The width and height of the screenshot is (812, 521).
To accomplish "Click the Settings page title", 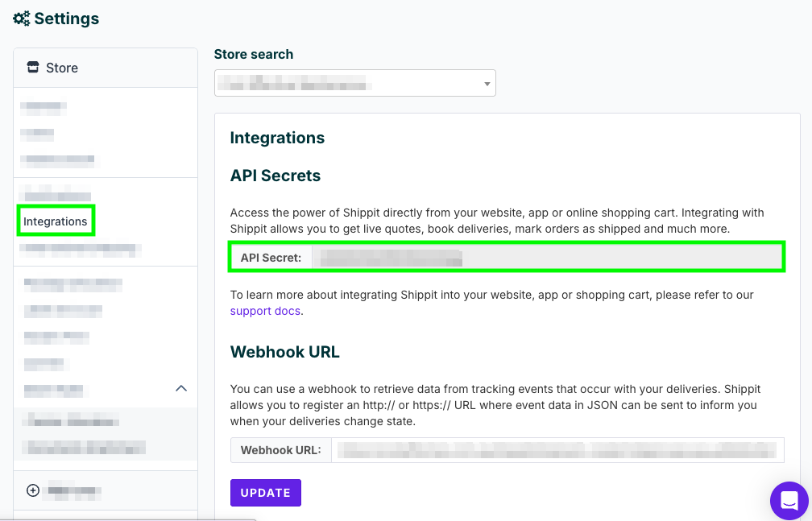I will [67, 19].
